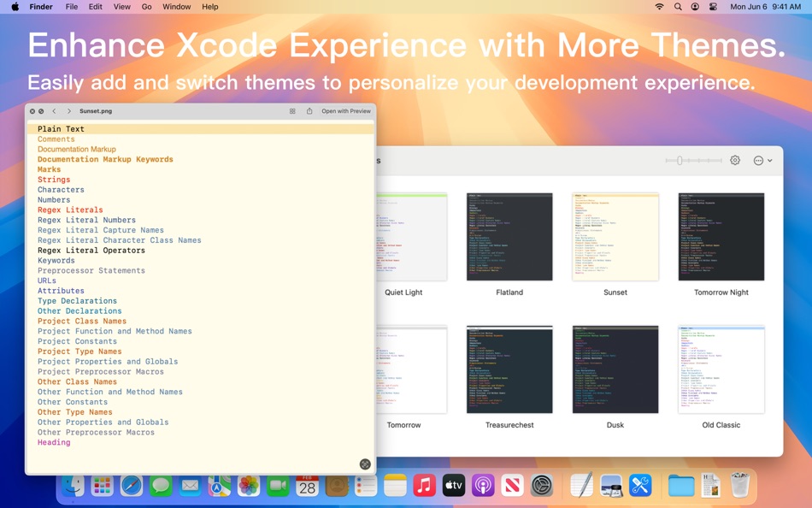Open the Xcode themes app in Dock
Image resolution: width=812 pixels, height=508 pixels.
click(640, 486)
